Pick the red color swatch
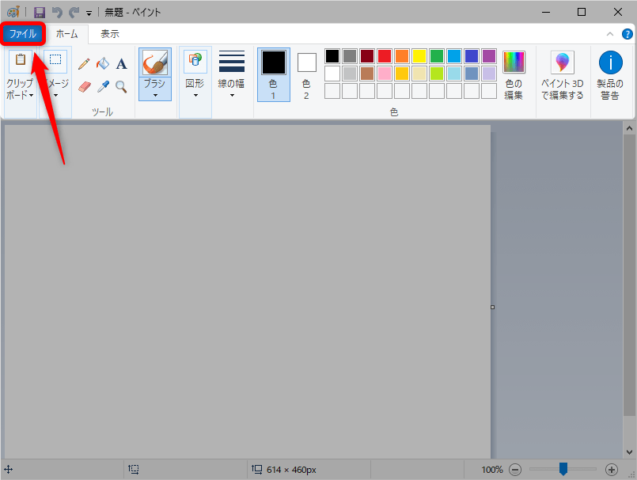This screenshot has height=480, width=637. (x=384, y=56)
